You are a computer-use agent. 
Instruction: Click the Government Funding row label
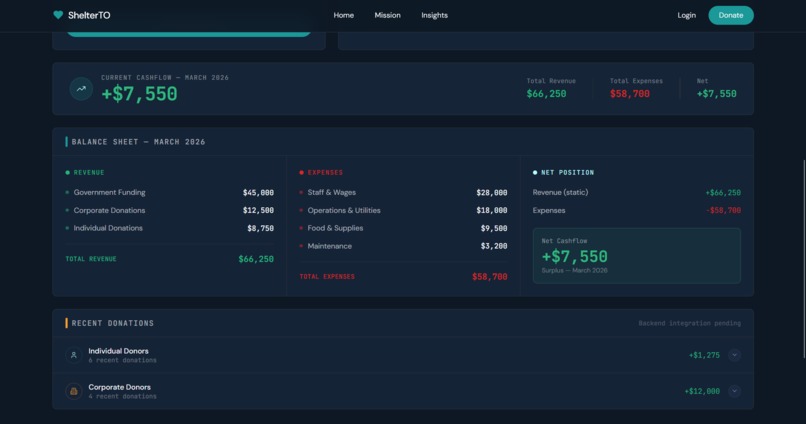[109, 193]
